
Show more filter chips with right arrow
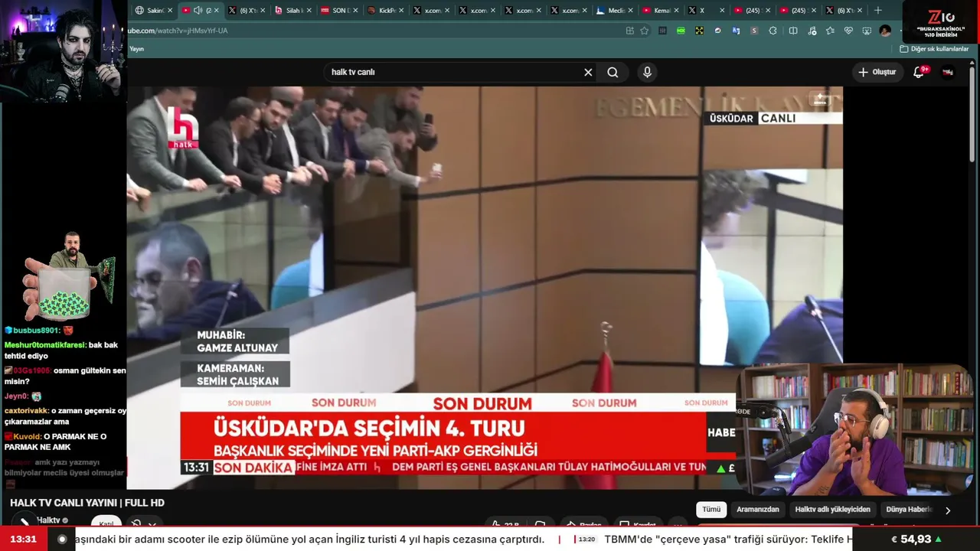[x=948, y=510]
